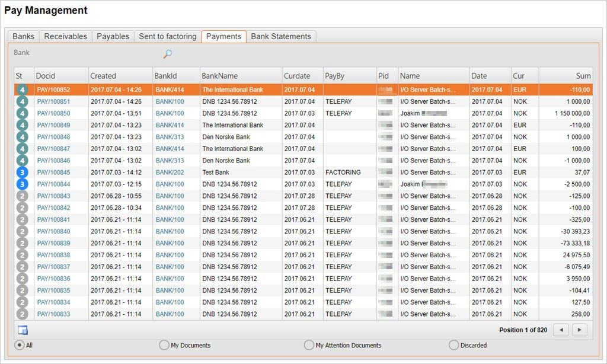Select the '-6 075,49' sum cell
Screen dimensions: 607x364
pos(566,267)
